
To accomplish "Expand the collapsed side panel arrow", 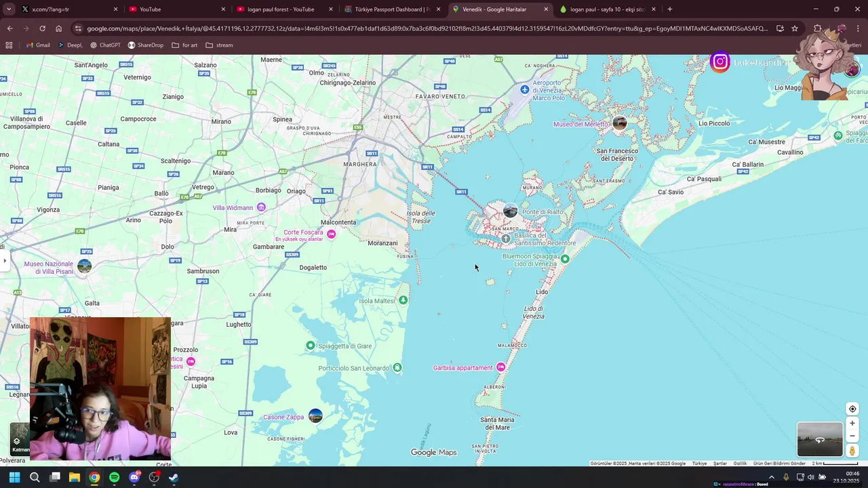I will click(4, 260).
